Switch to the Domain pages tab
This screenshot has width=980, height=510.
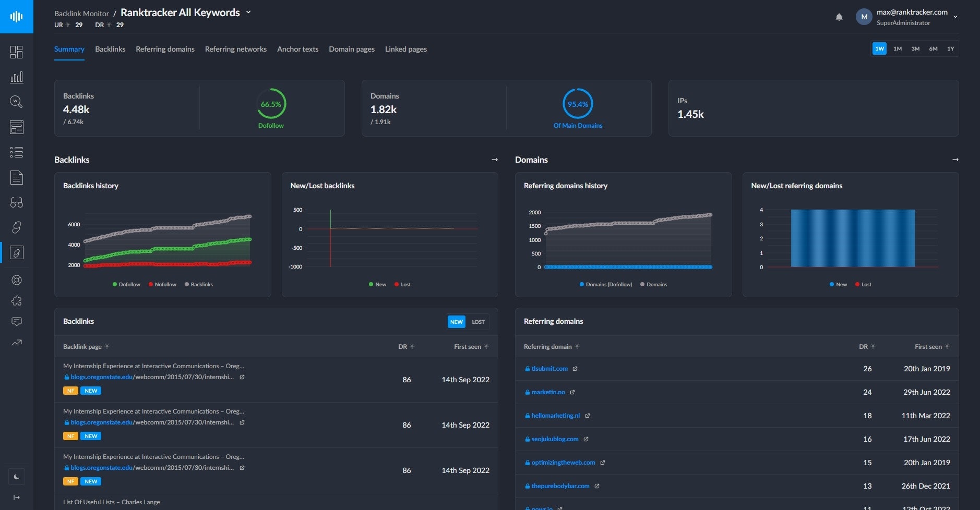[x=352, y=49]
